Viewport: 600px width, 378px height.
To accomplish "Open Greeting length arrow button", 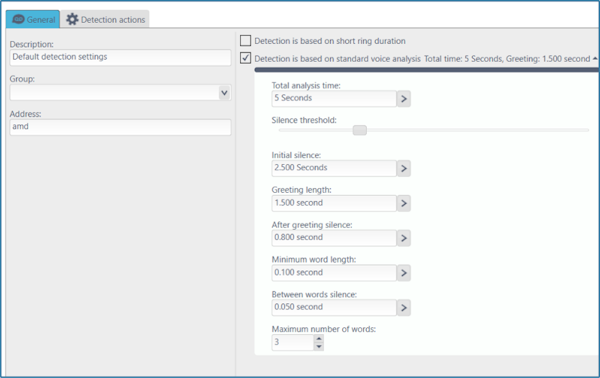I will [x=404, y=204].
